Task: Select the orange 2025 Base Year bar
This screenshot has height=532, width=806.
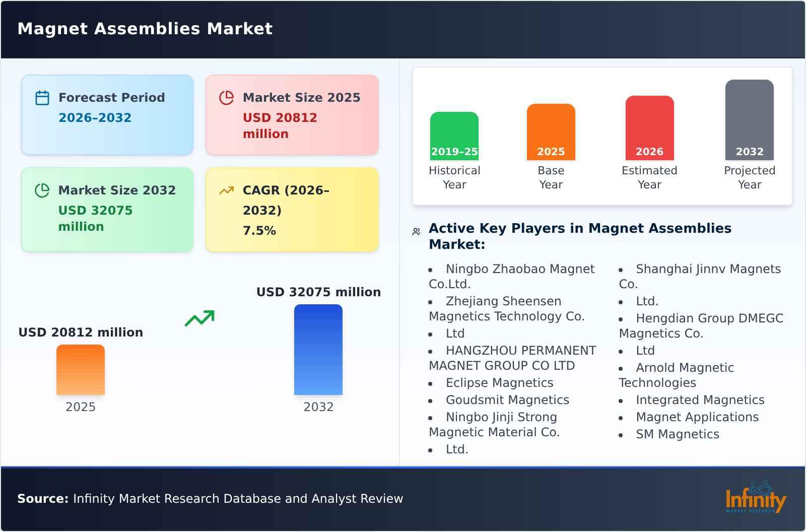Action: click(x=551, y=131)
